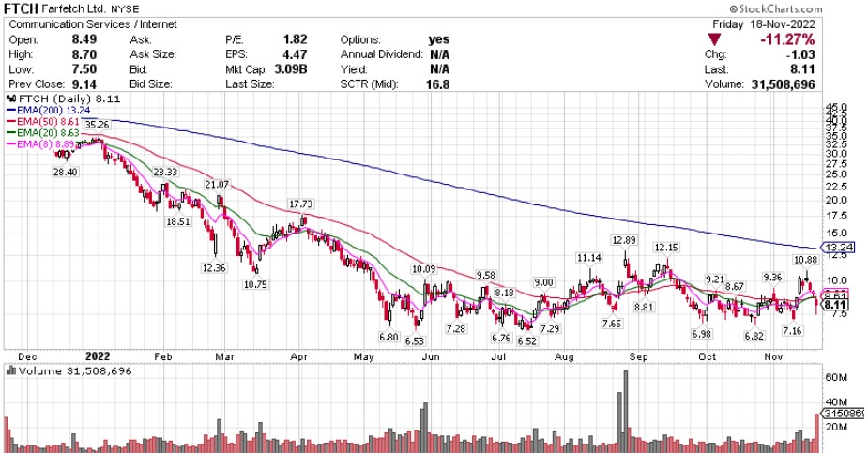
Task: Click the Mkt Cap value 3.09B
Action: tap(291, 69)
